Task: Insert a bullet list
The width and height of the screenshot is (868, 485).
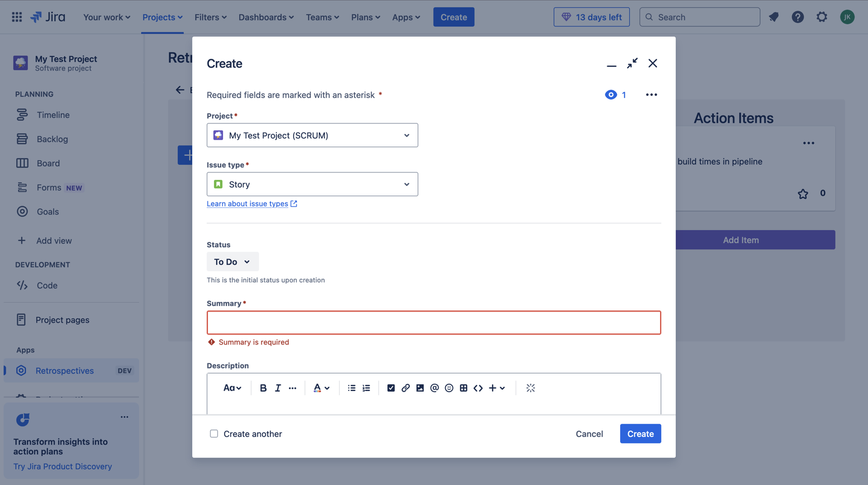Action: (351, 388)
